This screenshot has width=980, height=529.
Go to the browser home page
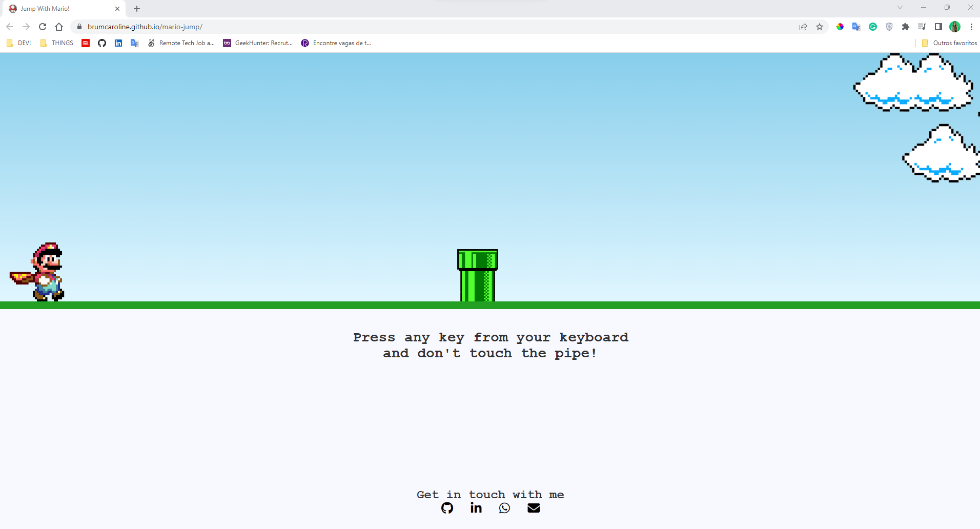pos(59,27)
